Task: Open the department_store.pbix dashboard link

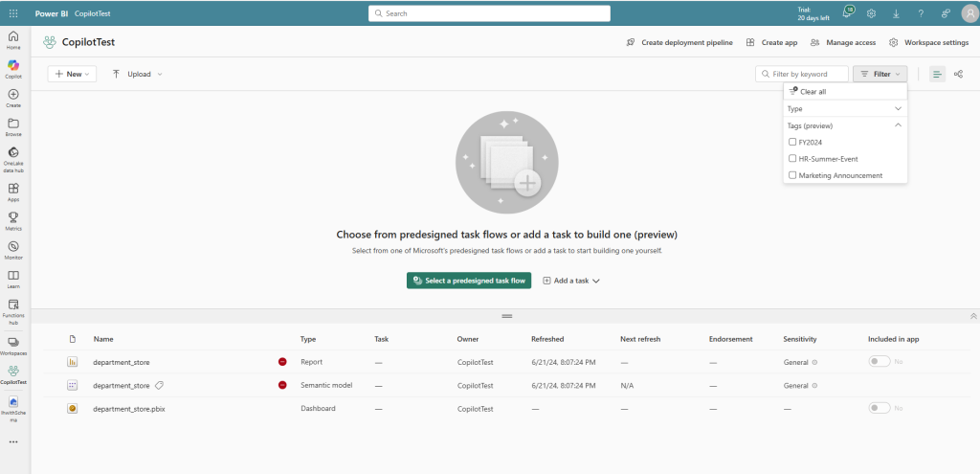Action: 129,408
